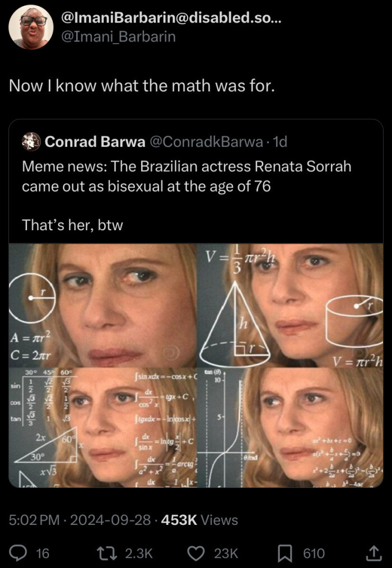The height and width of the screenshot is (568, 392).
Task: Tap the share upload icon
Action: pos(374,553)
